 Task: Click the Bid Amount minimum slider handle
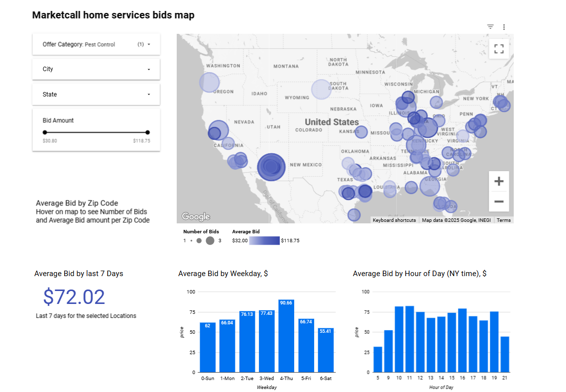45,132
